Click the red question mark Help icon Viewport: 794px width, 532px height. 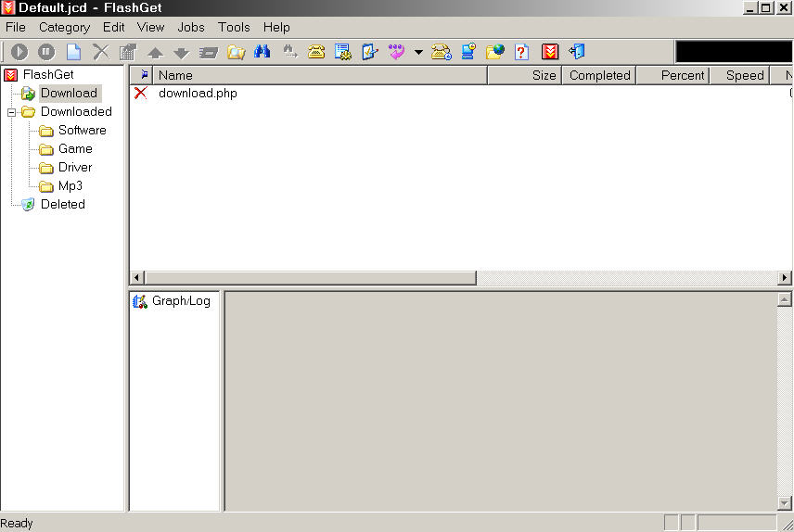coord(521,52)
